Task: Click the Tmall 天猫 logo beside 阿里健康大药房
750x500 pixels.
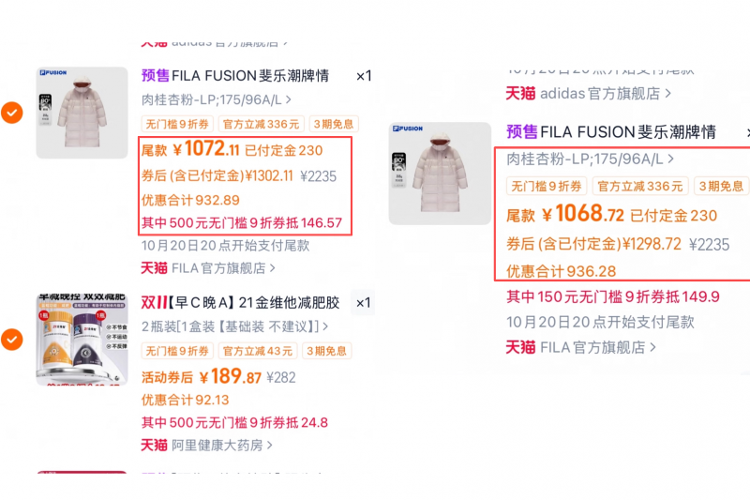Action: click(154, 445)
